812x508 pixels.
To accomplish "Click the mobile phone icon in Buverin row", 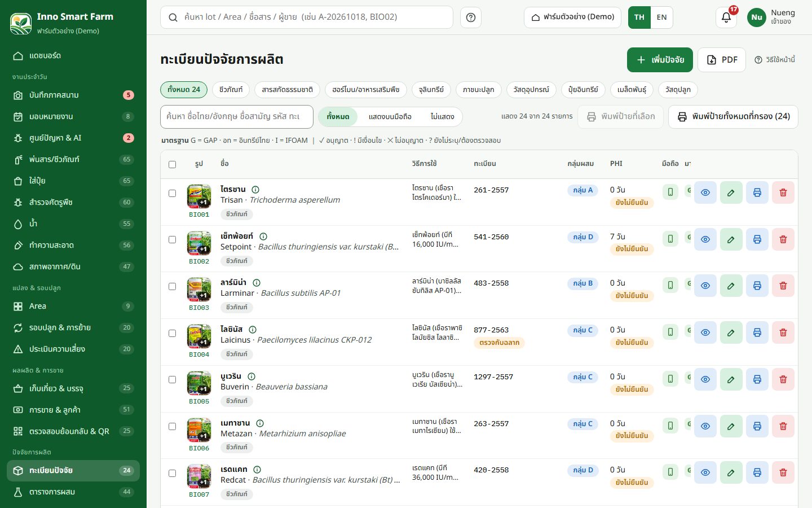I will click(670, 379).
